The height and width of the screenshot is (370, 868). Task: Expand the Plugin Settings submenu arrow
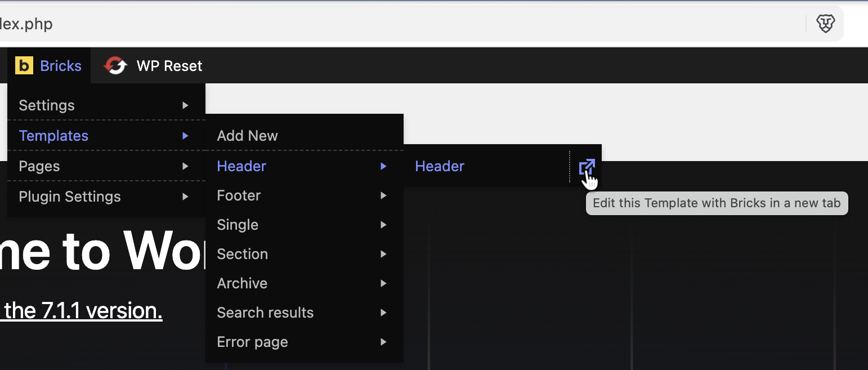(x=185, y=197)
